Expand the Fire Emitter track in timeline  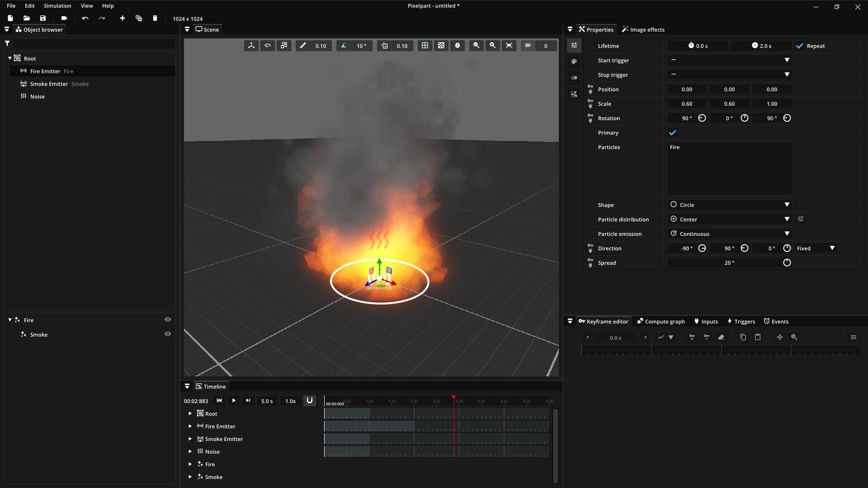click(190, 426)
